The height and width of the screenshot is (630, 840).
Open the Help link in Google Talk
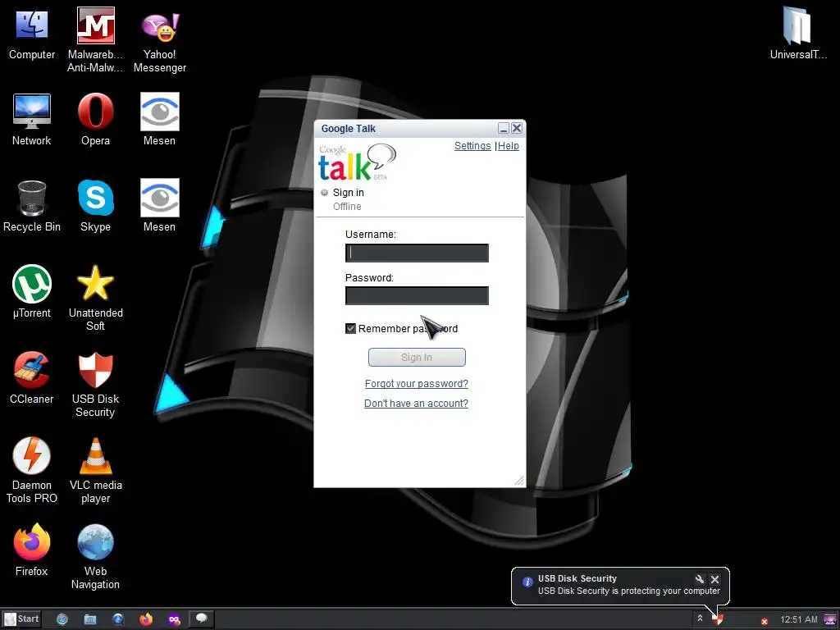(x=509, y=146)
